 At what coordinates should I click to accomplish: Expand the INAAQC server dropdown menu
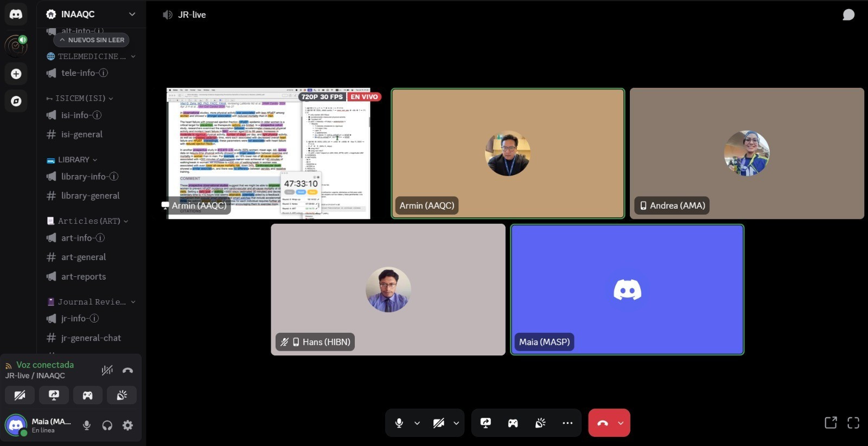point(132,14)
